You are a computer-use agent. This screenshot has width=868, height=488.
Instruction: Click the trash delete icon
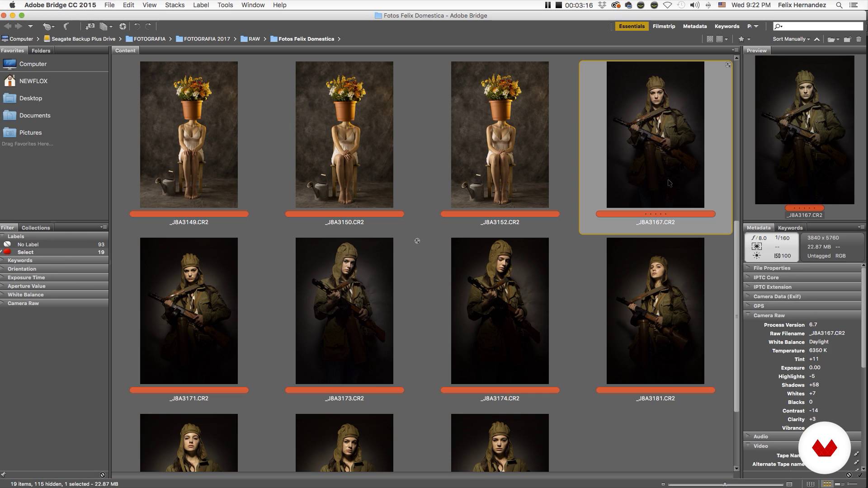[859, 39]
